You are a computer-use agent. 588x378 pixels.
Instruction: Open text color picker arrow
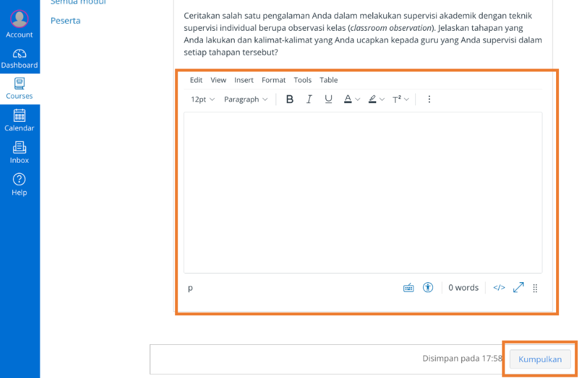[x=358, y=99]
